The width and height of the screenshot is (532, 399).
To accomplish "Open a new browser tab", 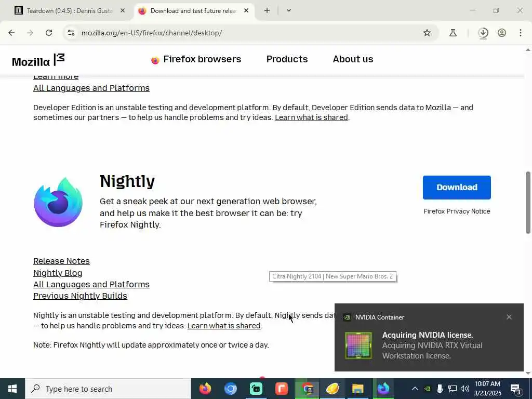I will pos(267,10).
